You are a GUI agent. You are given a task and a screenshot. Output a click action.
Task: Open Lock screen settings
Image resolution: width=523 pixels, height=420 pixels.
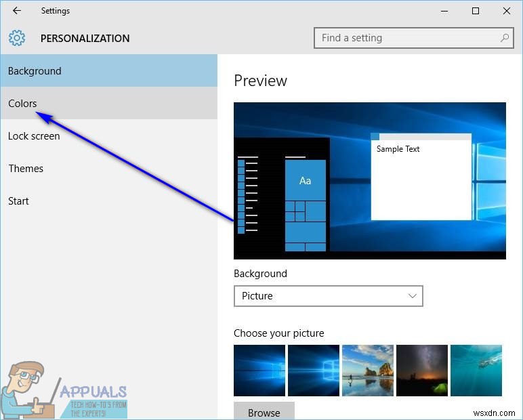109,135
